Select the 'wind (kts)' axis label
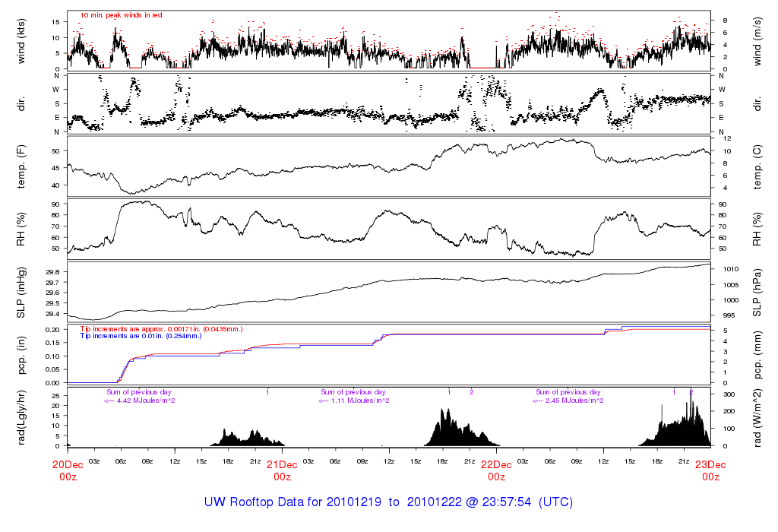Image resolution: width=778 pixels, height=532 pixels. [x=21, y=41]
